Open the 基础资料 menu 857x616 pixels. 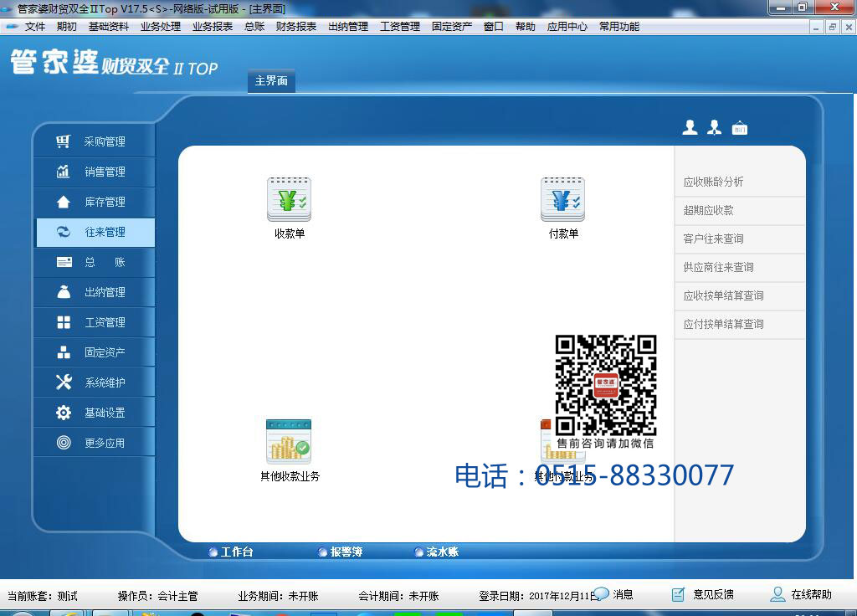coord(108,26)
